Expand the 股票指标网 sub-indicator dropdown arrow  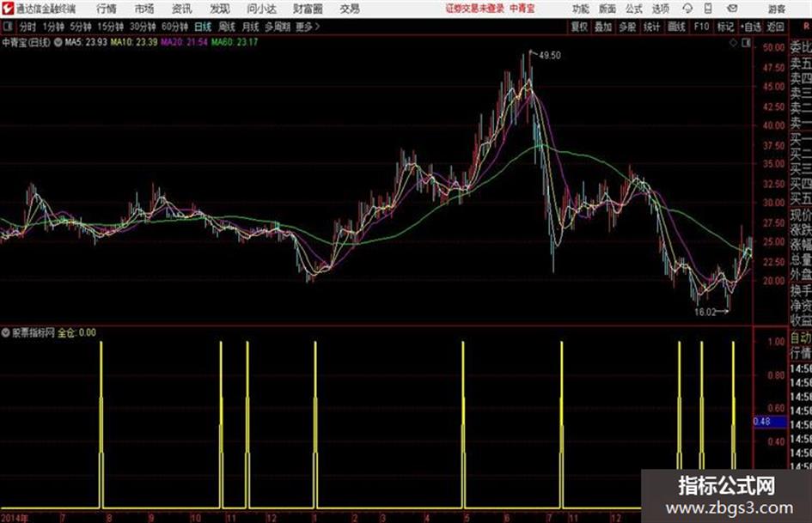[x=6, y=332]
